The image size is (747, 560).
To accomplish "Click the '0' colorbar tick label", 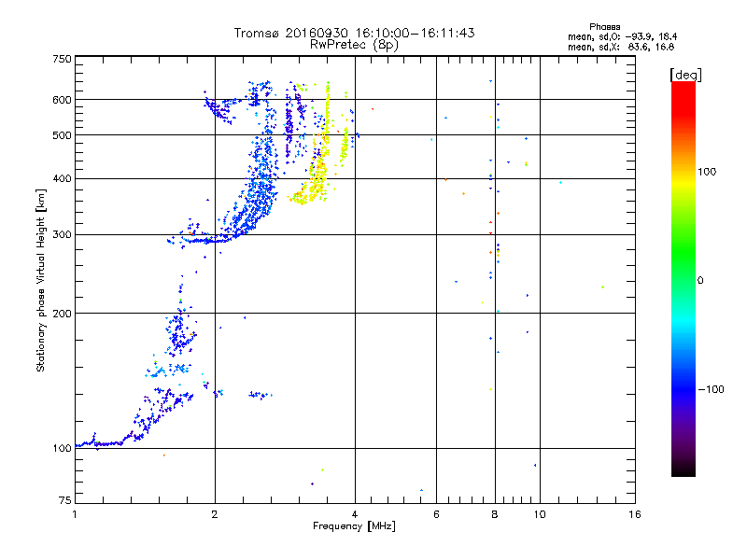I will (700, 281).
